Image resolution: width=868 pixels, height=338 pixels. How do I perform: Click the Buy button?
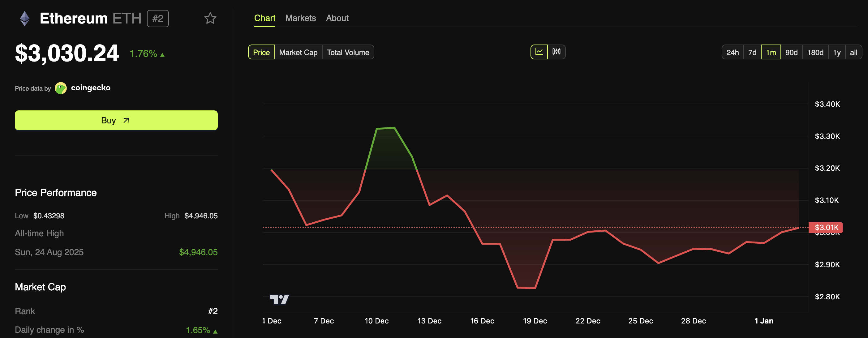(116, 120)
